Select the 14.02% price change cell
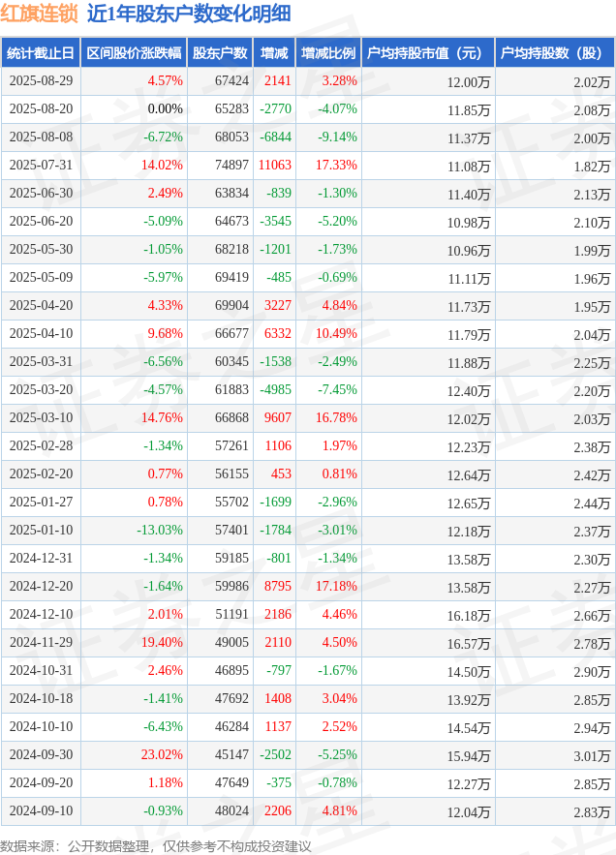Image resolution: width=616 pixels, height=855 pixels. pyautogui.click(x=162, y=165)
